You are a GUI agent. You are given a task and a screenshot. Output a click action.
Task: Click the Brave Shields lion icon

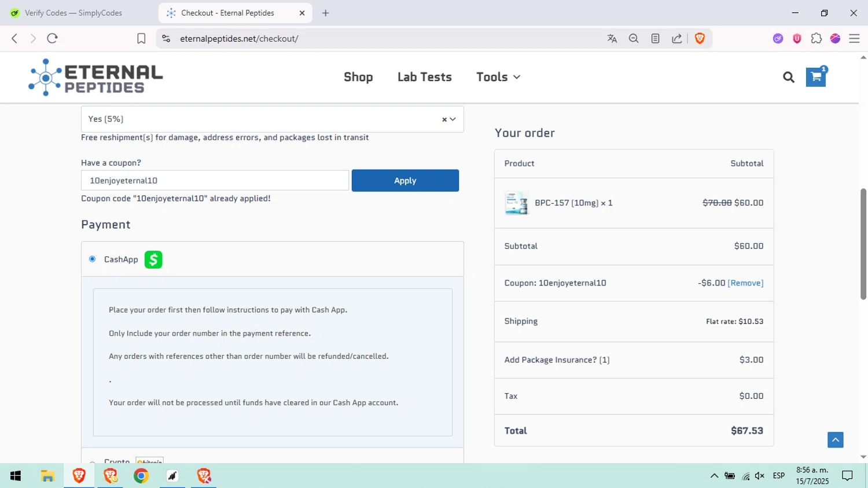(x=700, y=39)
